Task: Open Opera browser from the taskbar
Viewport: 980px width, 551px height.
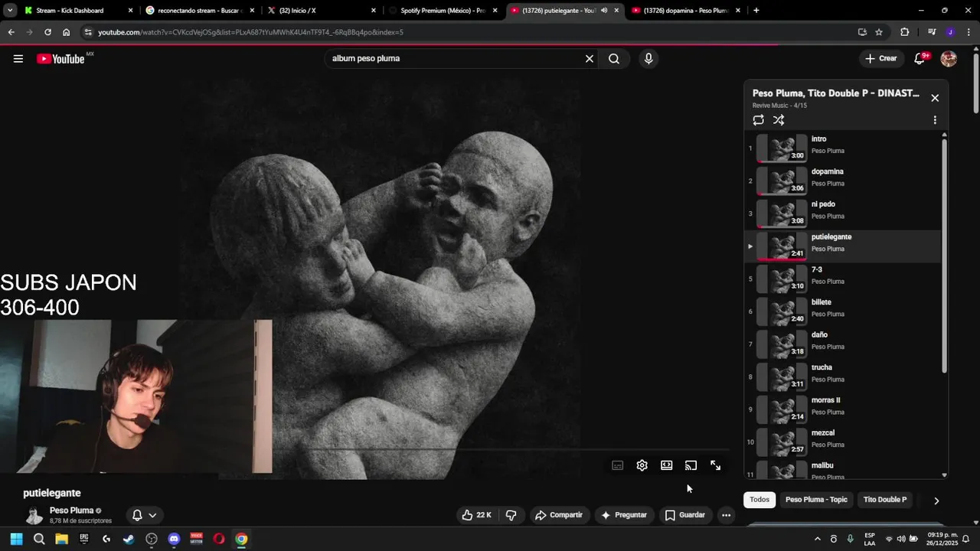Action: tap(219, 539)
